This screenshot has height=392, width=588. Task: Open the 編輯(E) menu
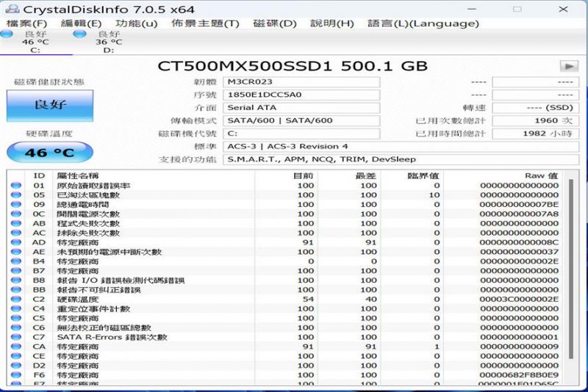[x=81, y=23]
